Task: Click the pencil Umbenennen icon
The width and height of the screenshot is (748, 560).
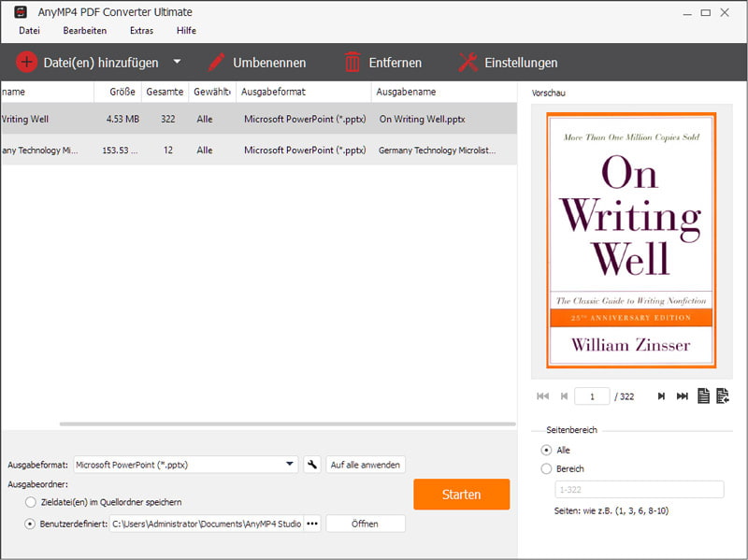Action: click(217, 62)
